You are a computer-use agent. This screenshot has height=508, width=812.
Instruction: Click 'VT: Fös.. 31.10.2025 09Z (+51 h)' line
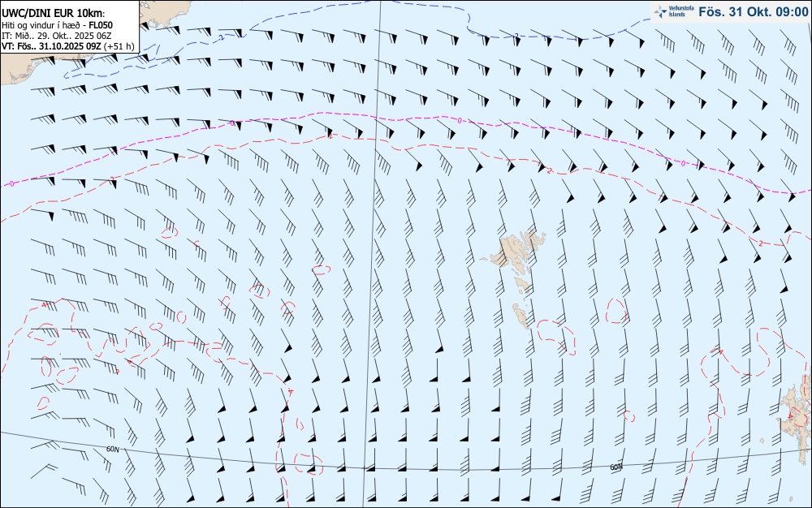[x=68, y=46]
